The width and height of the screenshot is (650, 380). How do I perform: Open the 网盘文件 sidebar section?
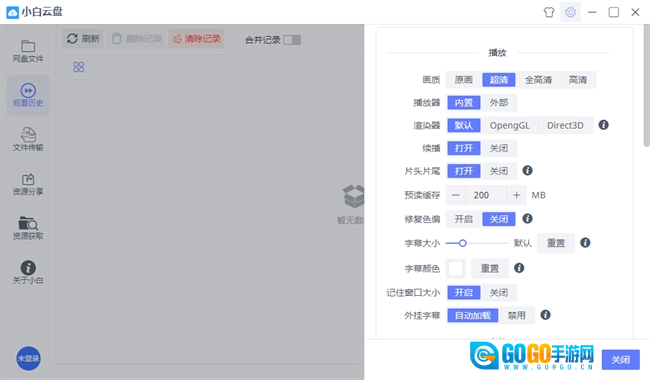coord(28,51)
